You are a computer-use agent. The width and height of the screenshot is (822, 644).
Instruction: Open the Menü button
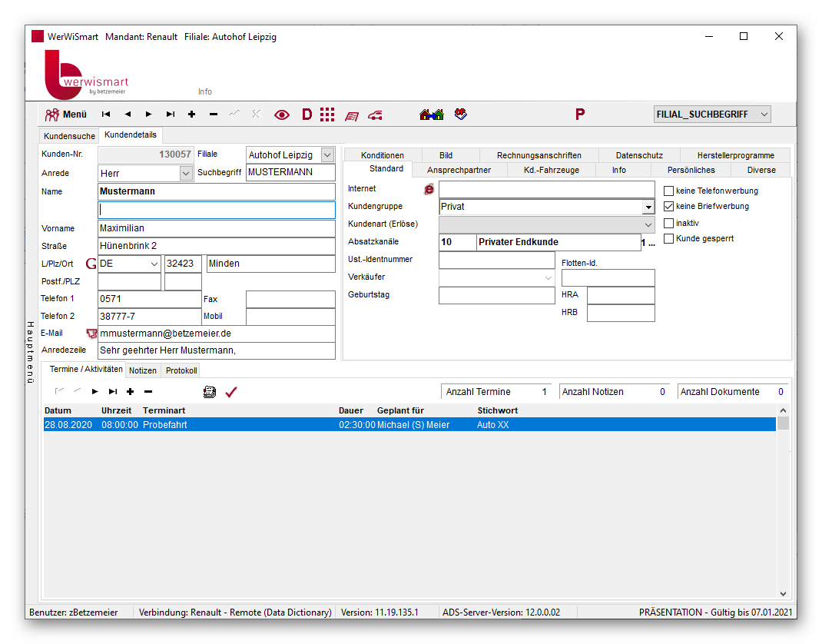[66, 115]
